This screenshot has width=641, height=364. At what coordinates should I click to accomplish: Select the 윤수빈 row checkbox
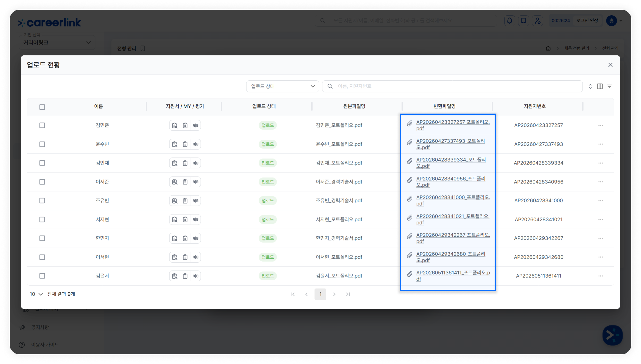coord(42,144)
